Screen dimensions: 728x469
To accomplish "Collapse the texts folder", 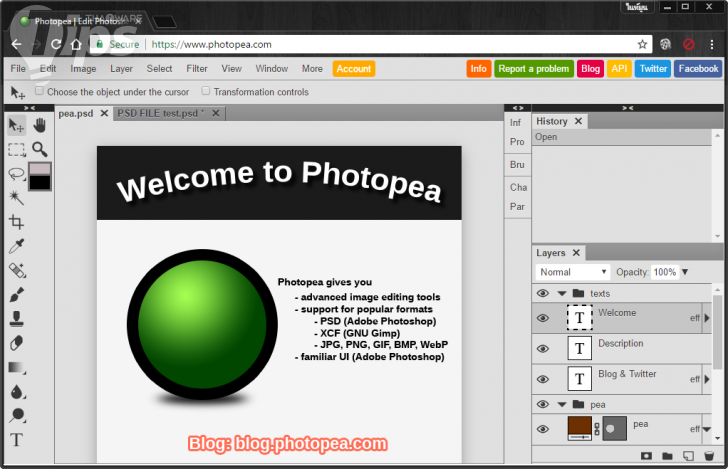I will pos(562,293).
